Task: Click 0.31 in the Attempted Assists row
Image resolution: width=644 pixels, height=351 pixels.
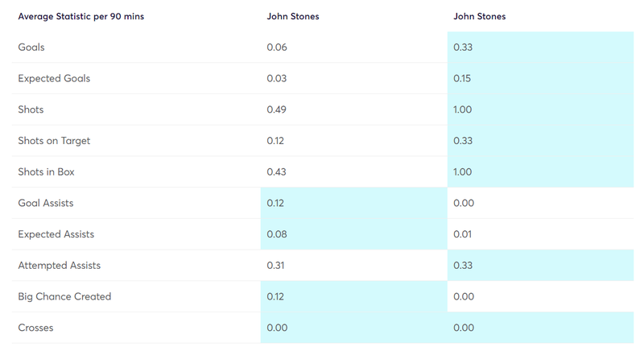Action: pyautogui.click(x=275, y=266)
